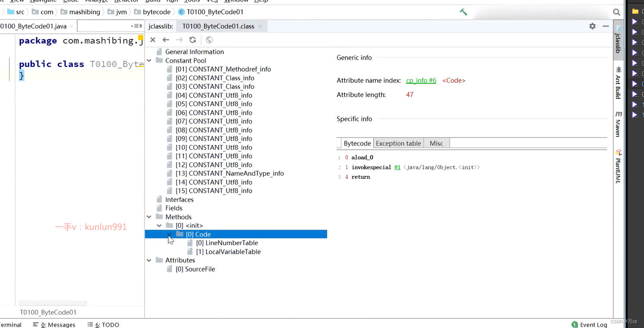The height and width of the screenshot is (328, 644).
Task: Follow the #1 constant pool link in bytecode
Action: [397, 167]
